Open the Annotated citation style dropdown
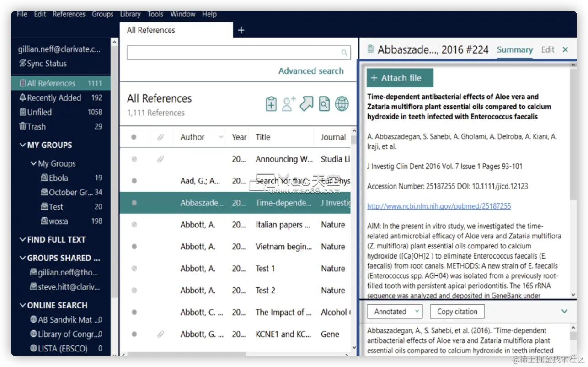588x367 pixels. click(x=395, y=312)
